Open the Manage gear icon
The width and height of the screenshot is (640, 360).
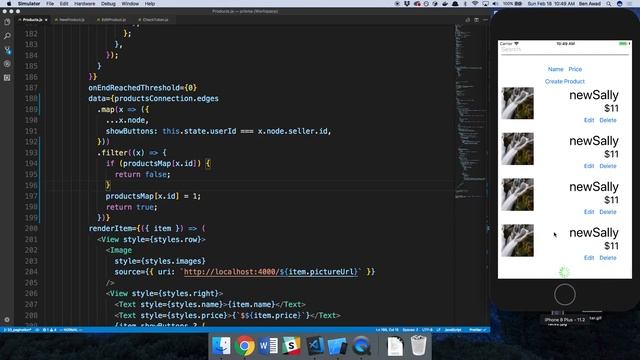click(x=7, y=320)
